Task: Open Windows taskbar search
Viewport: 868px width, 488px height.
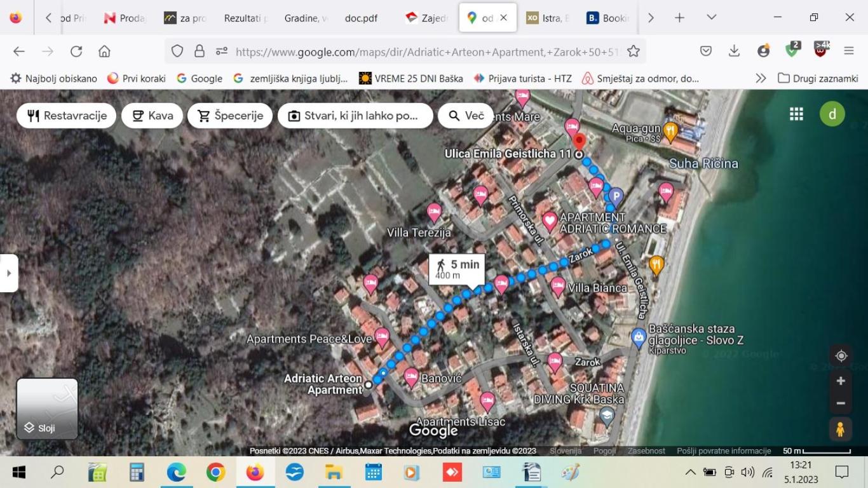Action: (58, 472)
